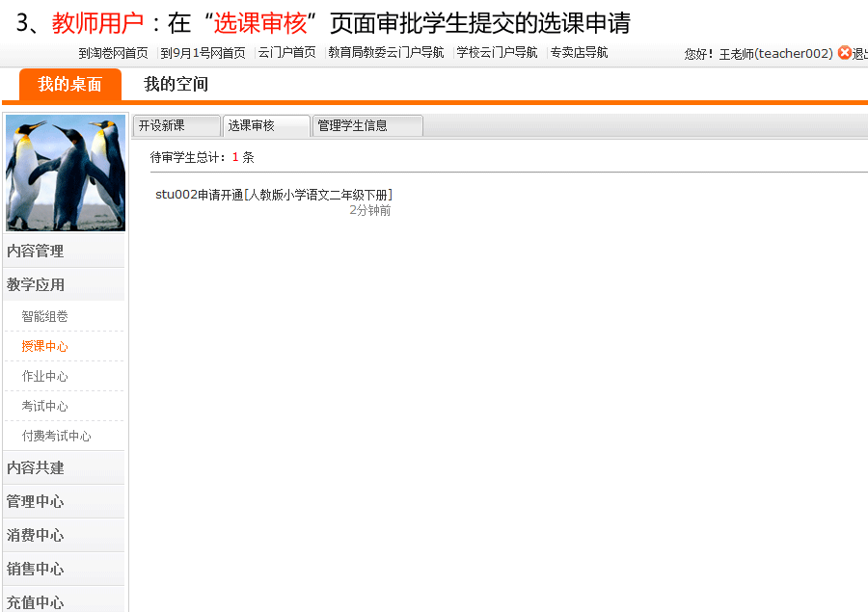Open 教育局教委云门户导航 link

point(386,53)
